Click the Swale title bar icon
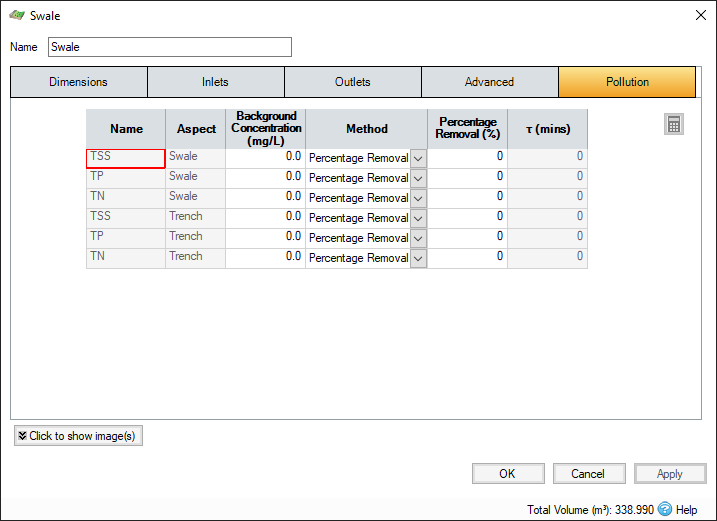The height and width of the screenshot is (521, 717). [x=17, y=15]
